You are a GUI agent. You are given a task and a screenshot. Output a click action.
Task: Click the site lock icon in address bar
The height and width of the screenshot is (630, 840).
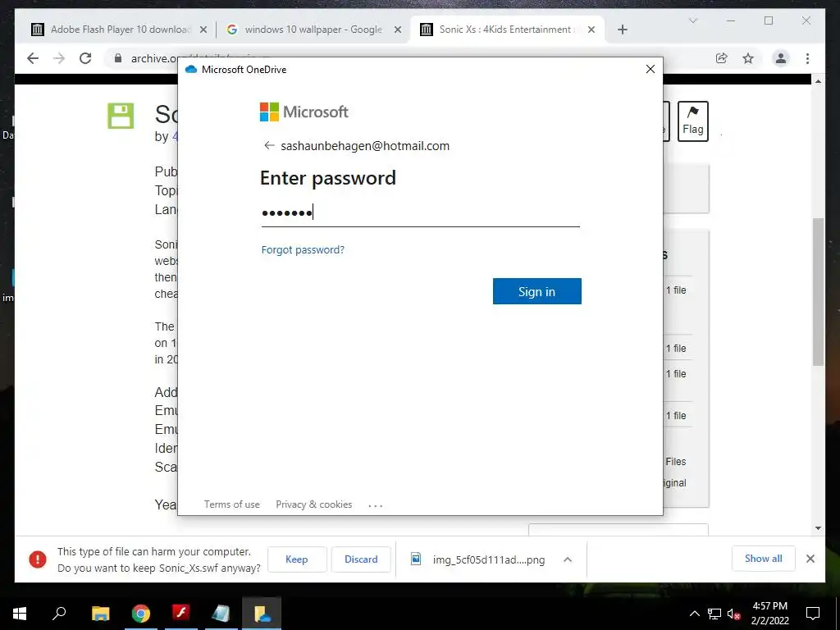(118, 58)
